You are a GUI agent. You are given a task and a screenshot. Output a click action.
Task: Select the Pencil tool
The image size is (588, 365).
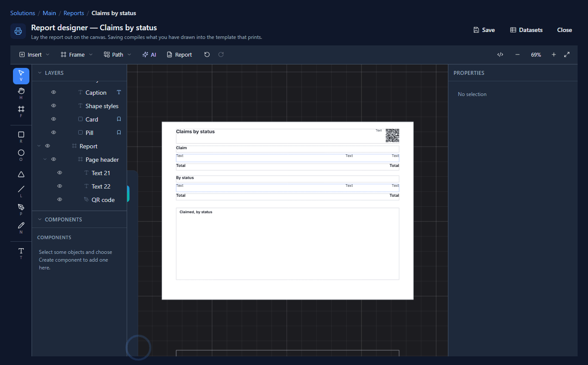[21, 228]
